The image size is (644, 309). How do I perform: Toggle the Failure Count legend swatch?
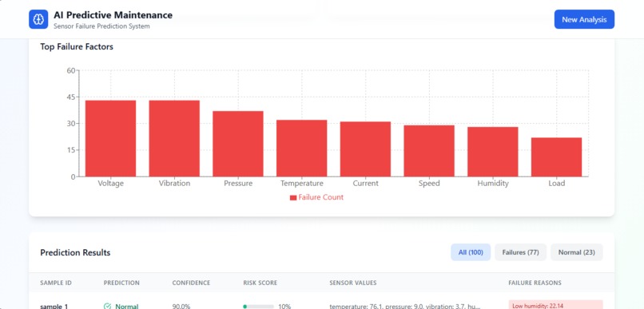click(293, 197)
